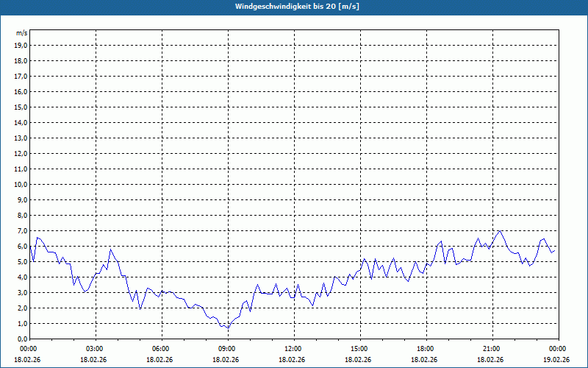Click the start of the blue line at 00:00
This screenshot has height=368, width=588.
pos(30,246)
